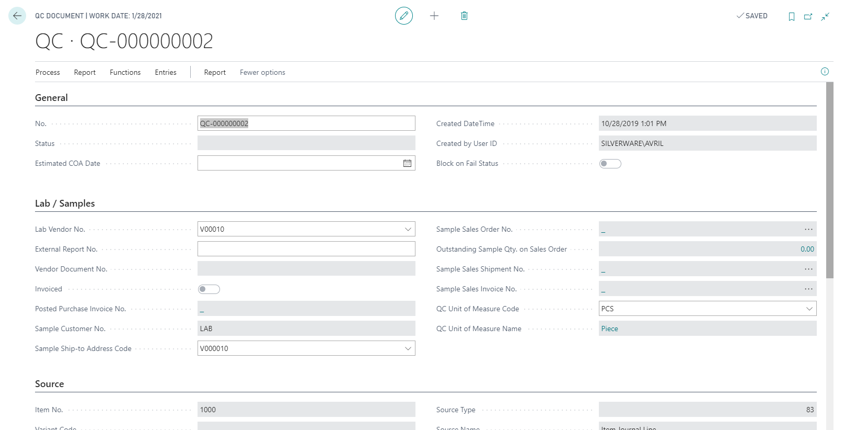The image size is (868, 430).
Task: Click the External Report No. input field
Action: (x=306, y=249)
